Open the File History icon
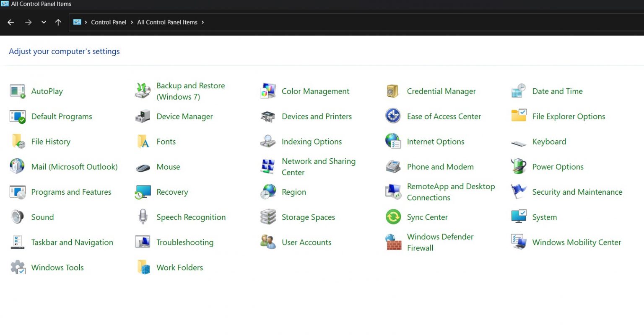 pos(18,142)
